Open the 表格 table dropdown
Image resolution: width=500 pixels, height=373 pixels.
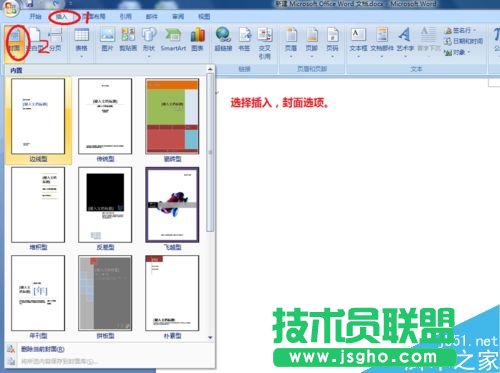pos(81,43)
